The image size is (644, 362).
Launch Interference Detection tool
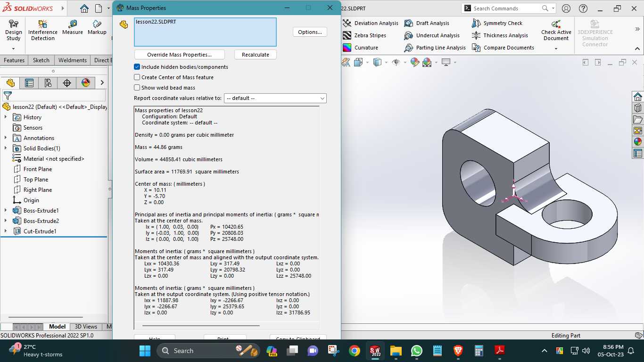pos(43,30)
